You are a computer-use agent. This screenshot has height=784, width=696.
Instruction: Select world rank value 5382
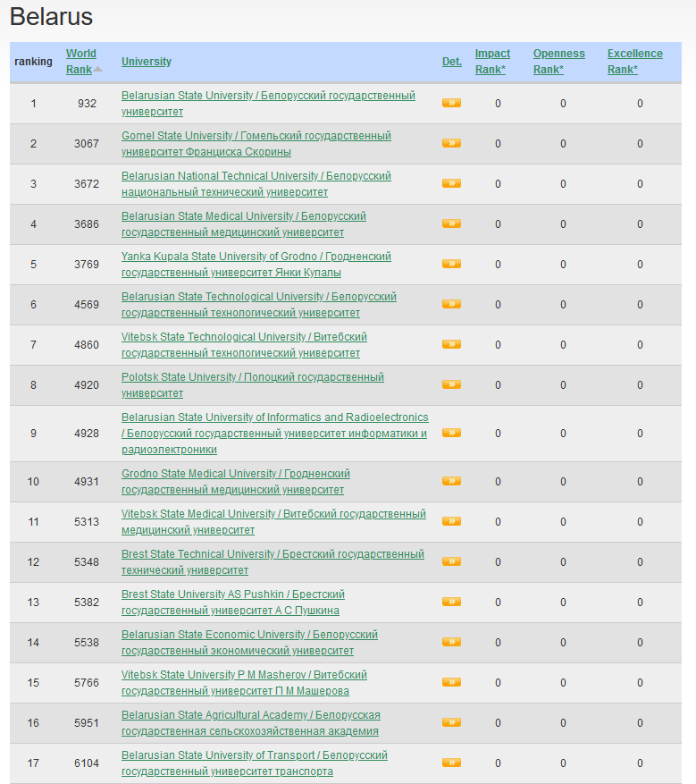(x=87, y=602)
